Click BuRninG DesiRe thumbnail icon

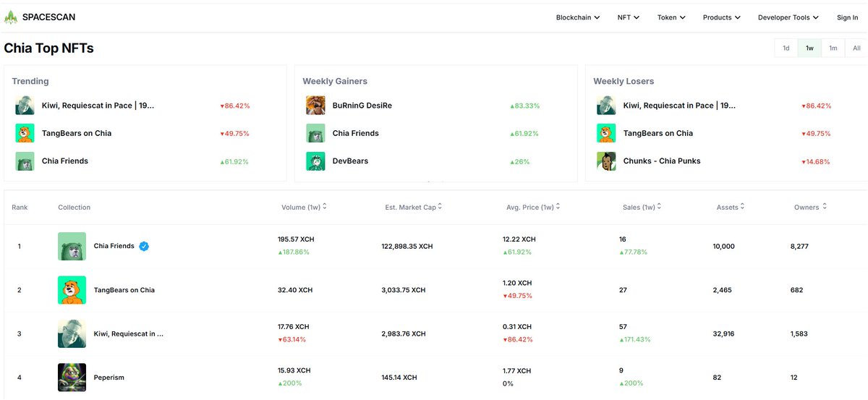click(315, 106)
